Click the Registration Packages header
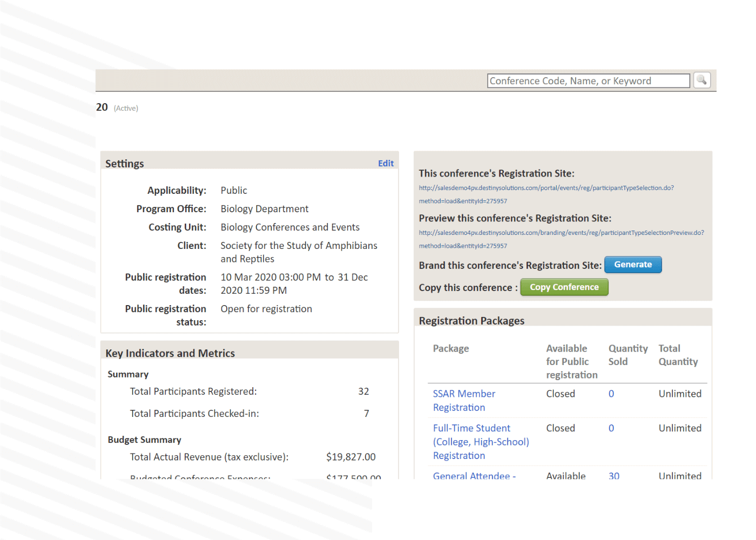The height and width of the screenshot is (540, 756). tap(471, 320)
